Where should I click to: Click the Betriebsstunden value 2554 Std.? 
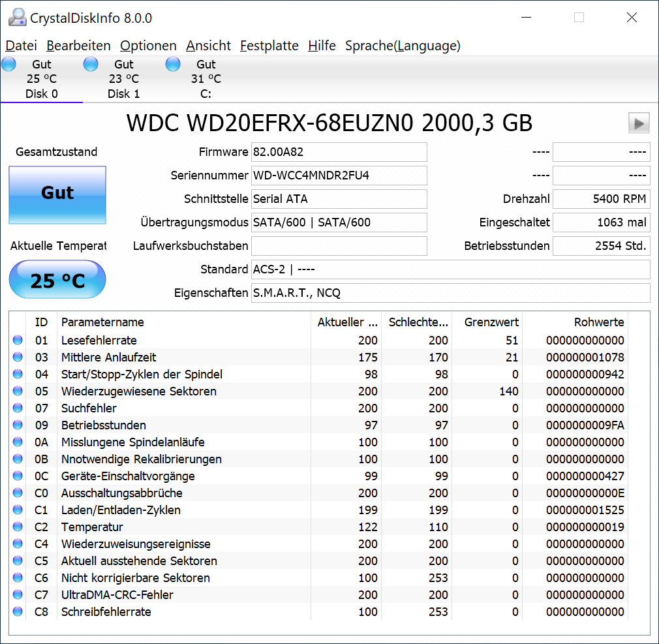pos(602,246)
